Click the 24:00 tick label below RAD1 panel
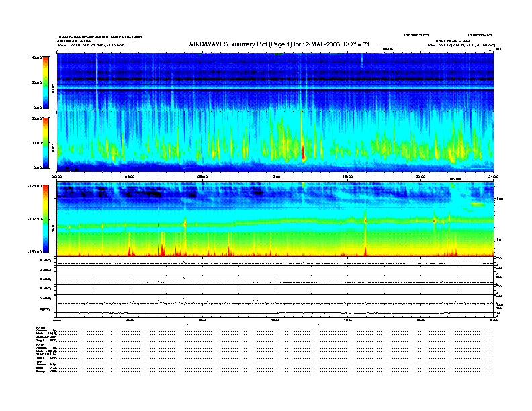Screen dimensions: 532x411 coord(493,177)
